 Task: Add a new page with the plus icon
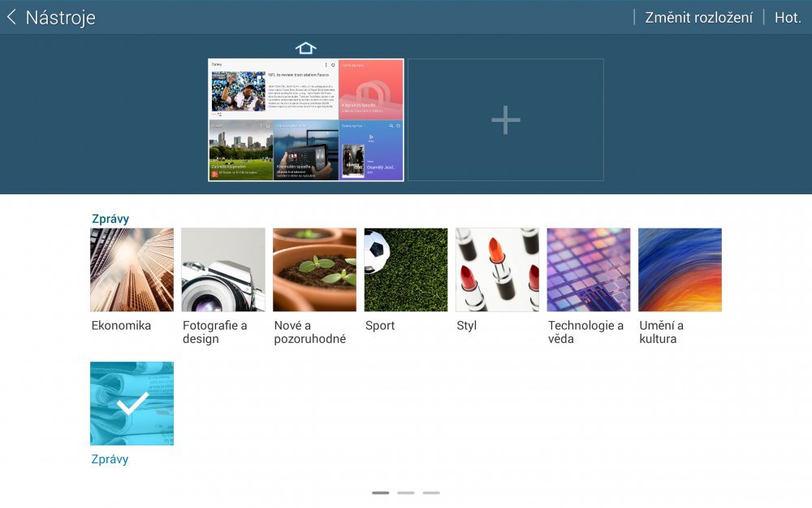pyautogui.click(x=505, y=120)
